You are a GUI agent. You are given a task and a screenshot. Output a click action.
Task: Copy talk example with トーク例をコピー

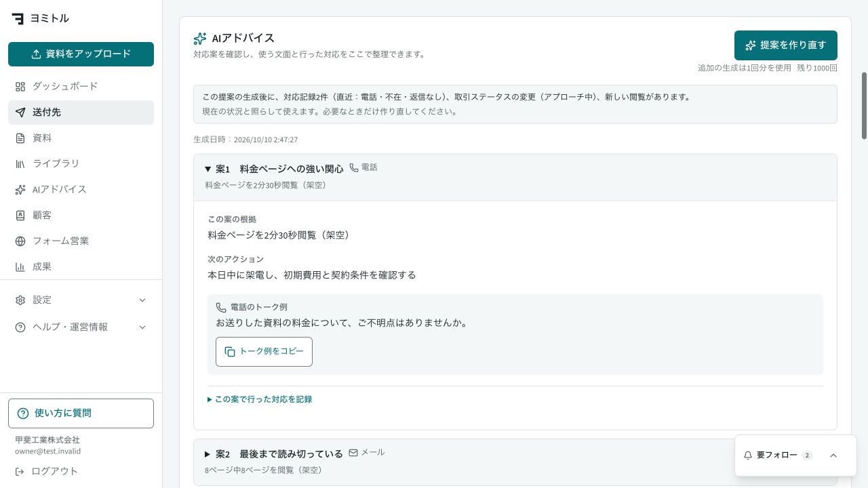click(x=264, y=352)
